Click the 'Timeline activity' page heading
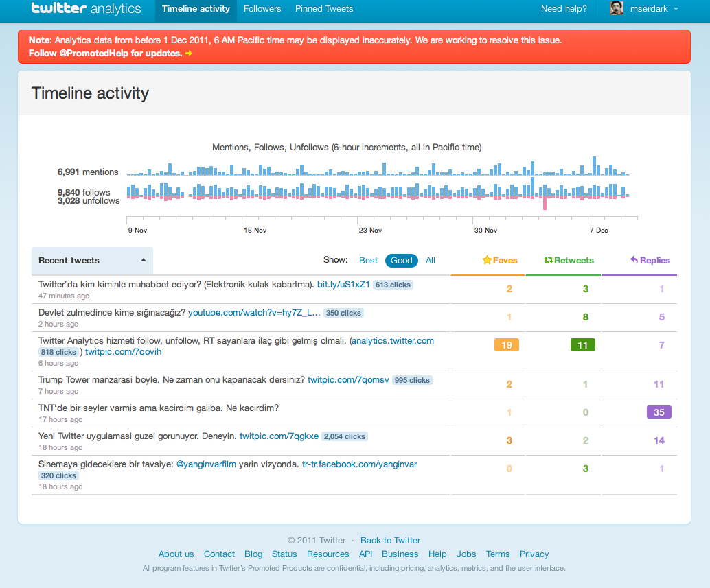This screenshot has height=588, width=710. coord(90,93)
